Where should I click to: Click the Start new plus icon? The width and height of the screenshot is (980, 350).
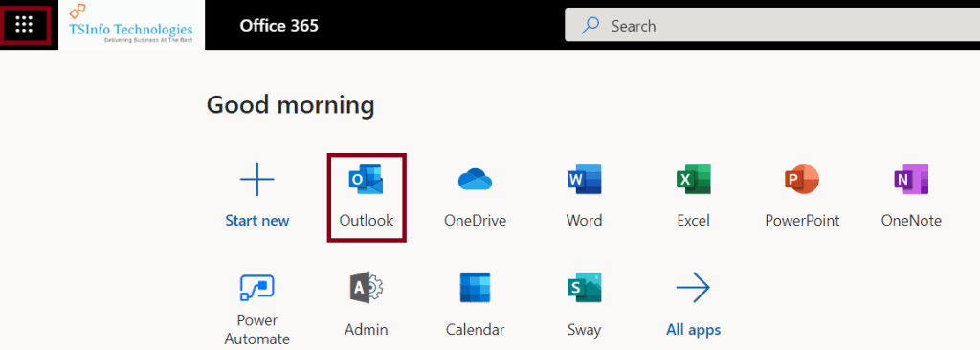tap(257, 180)
